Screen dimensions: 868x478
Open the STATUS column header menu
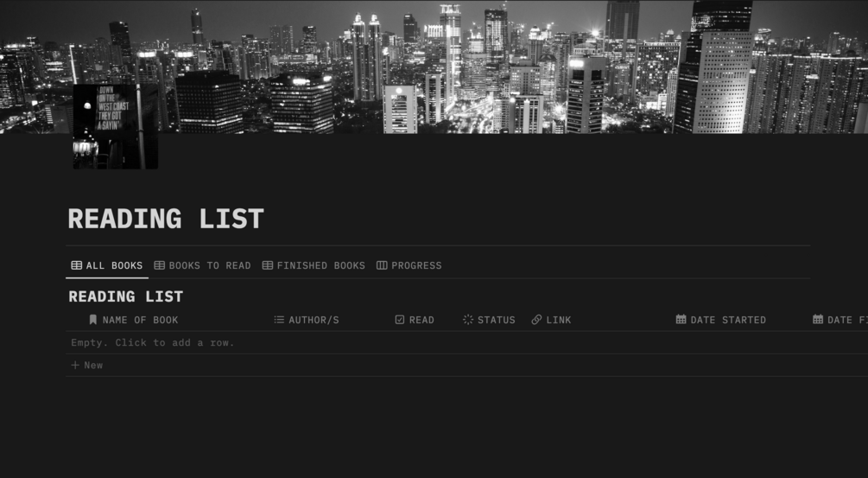(x=489, y=320)
